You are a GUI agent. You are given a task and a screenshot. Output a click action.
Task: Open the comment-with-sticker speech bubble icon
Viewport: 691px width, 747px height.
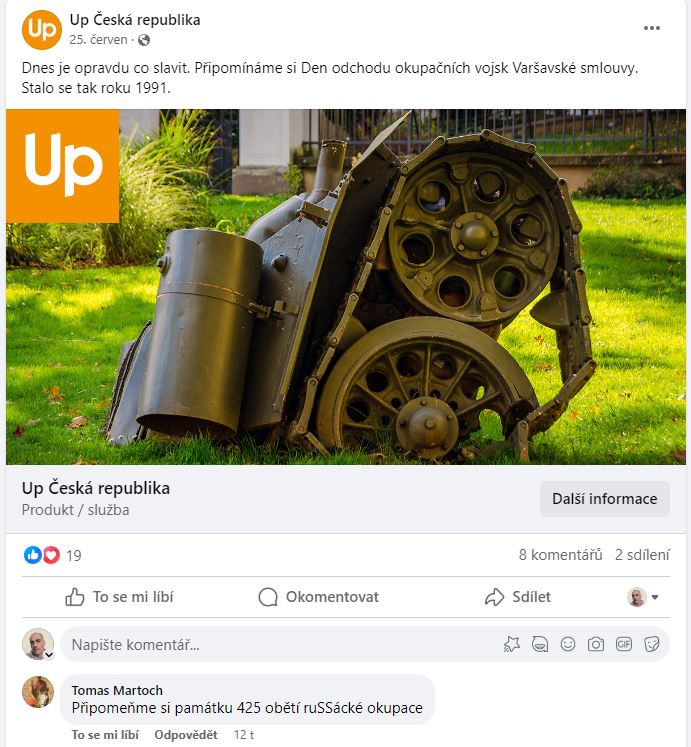[539, 645]
